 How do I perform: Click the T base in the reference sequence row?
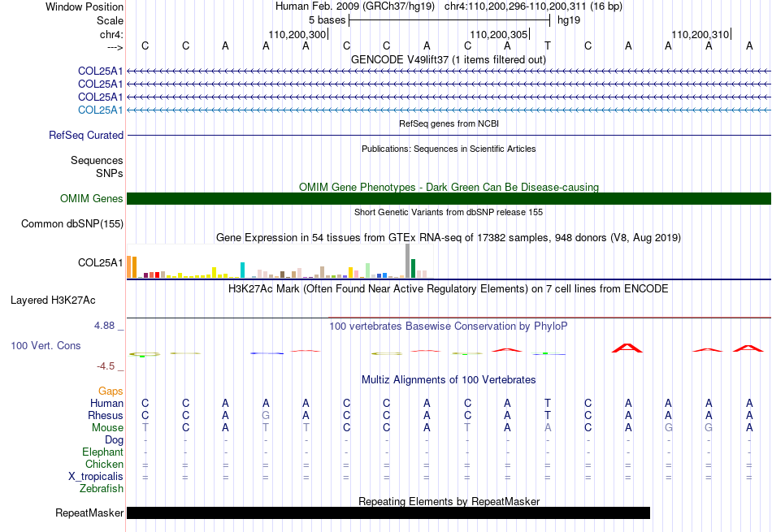[x=548, y=45]
